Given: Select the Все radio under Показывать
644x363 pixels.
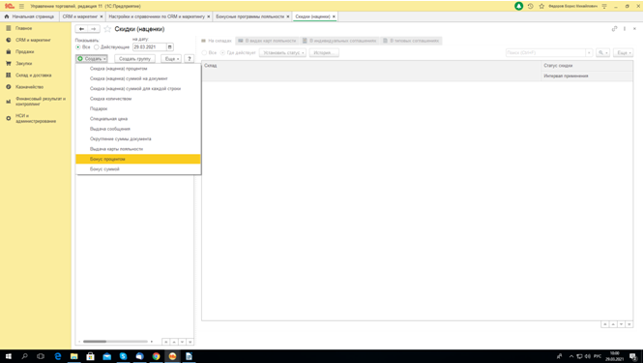Looking at the screenshot, I should 78,47.
